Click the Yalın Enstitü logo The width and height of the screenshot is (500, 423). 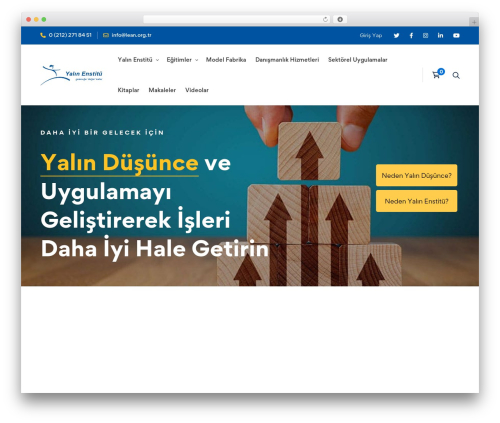tap(71, 75)
